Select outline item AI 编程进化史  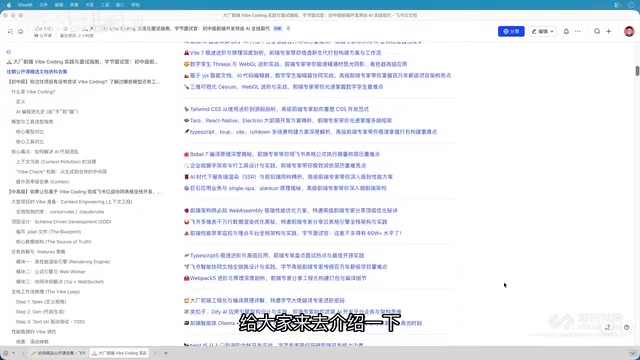coord(47,111)
